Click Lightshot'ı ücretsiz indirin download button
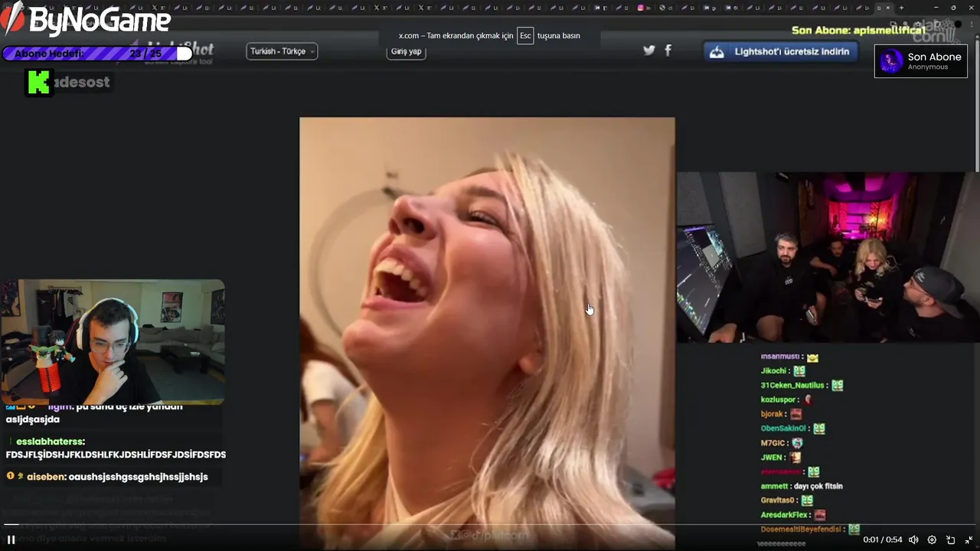Viewport: 980px width, 551px height. click(780, 52)
